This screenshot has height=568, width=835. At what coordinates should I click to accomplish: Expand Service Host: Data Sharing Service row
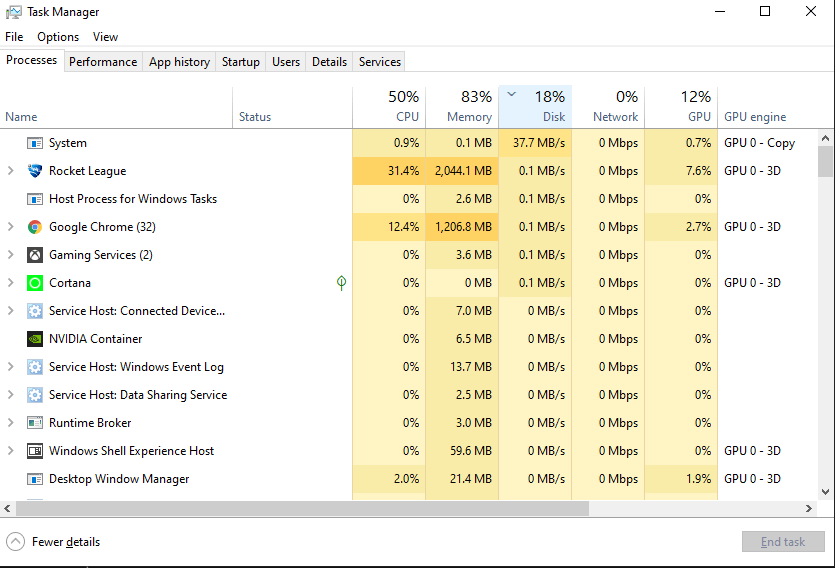[10, 394]
